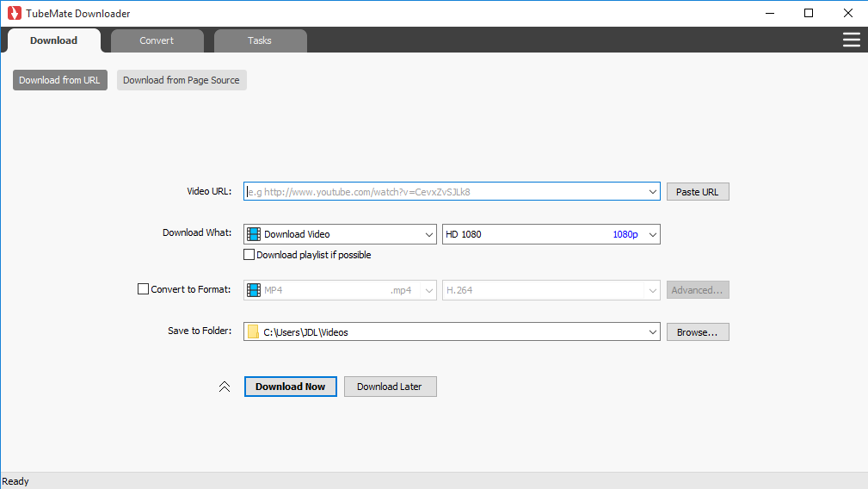The height and width of the screenshot is (489, 868).
Task: Expand the Save to Folder path dropdown
Action: [x=653, y=331]
